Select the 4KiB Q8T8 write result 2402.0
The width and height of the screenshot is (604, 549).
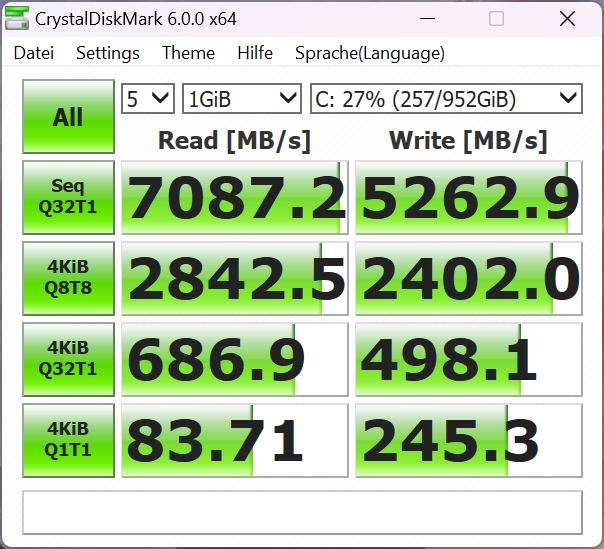468,278
